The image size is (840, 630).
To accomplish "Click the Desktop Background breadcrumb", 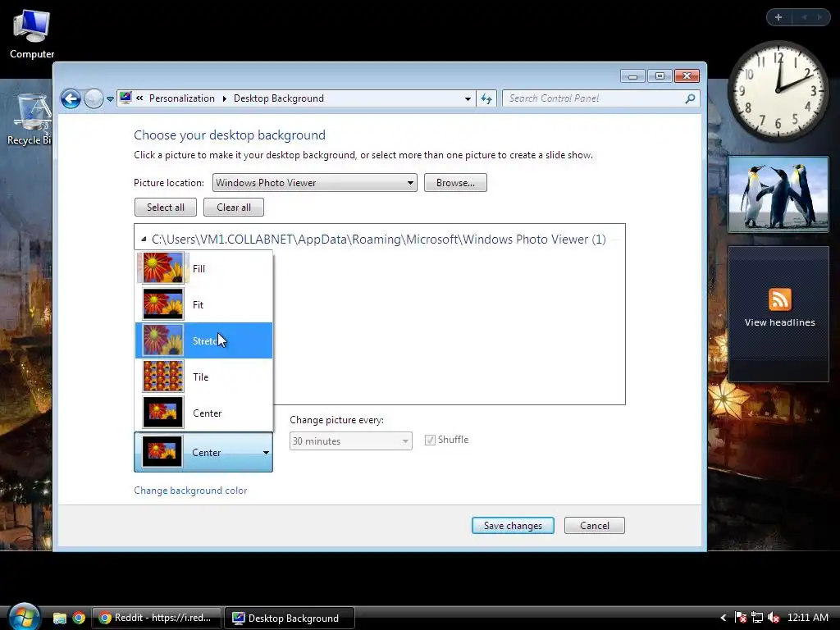I will [279, 98].
